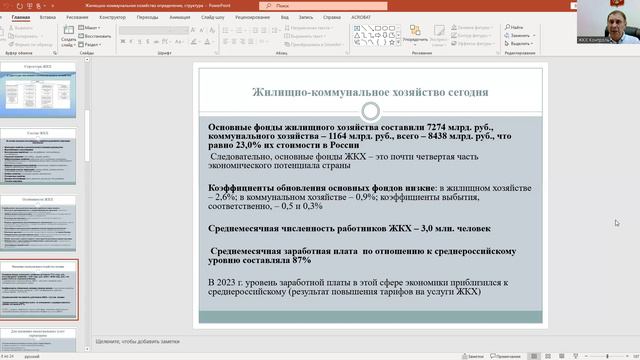Viewport: 640px width, 360px height.
Task: Click the touch/mouse mode icon in title bar
Action: tap(39, 6)
